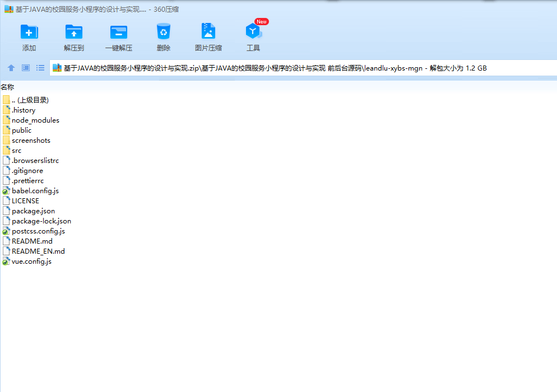Select the vue.config.js file

coord(31,262)
